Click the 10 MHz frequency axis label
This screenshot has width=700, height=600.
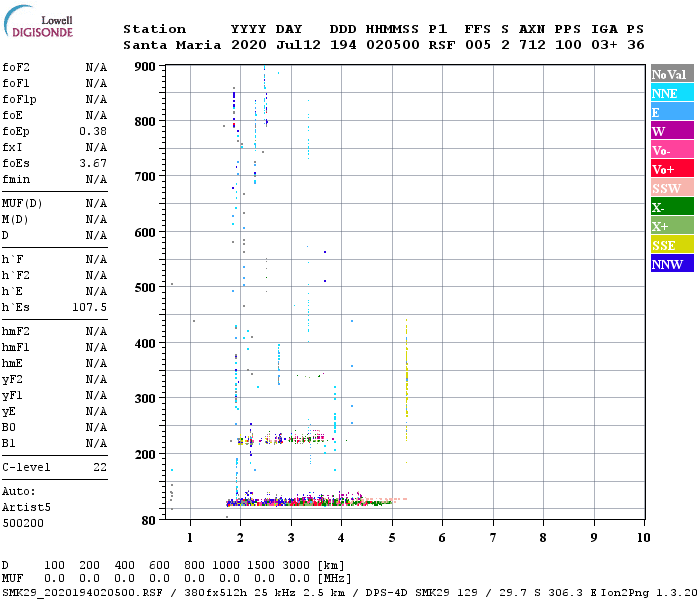643,538
